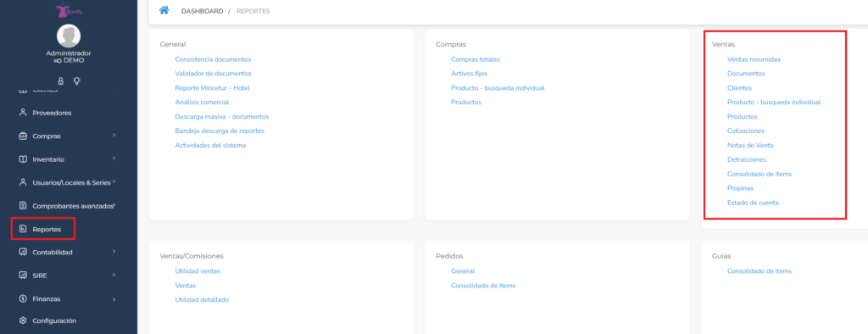This screenshot has height=334, width=868.
Task: Open Utilidad ventas report
Action: coord(198,271)
